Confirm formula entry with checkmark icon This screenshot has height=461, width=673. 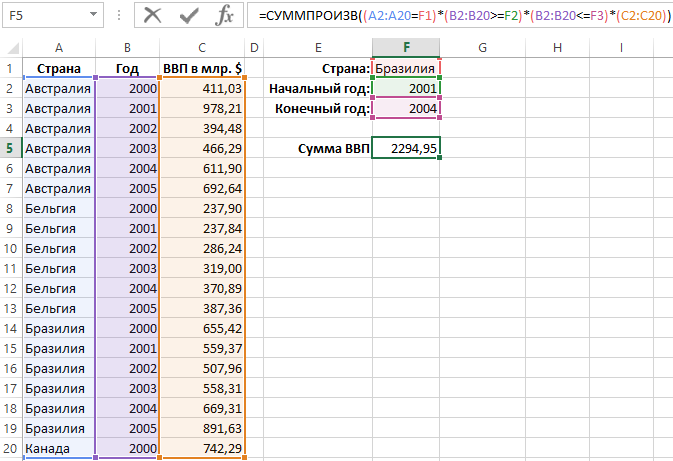click(x=189, y=16)
